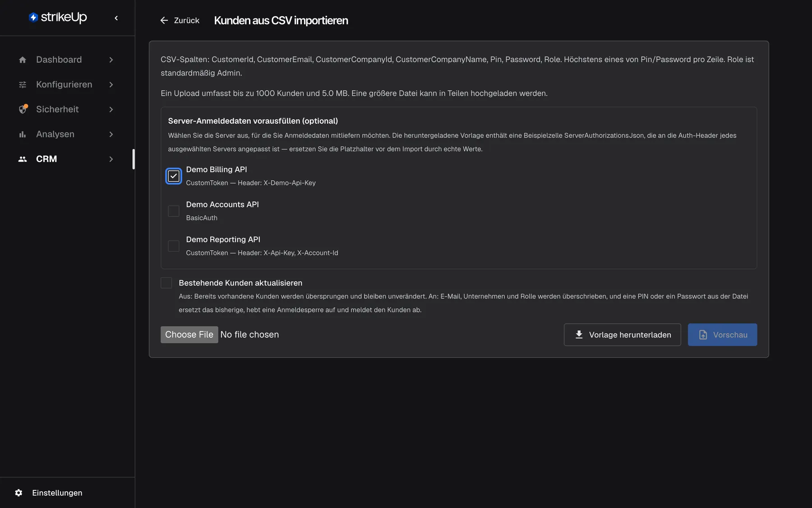This screenshot has height=508, width=812.
Task: Expand the Analysen menu chevron
Action: coord(111,134)
